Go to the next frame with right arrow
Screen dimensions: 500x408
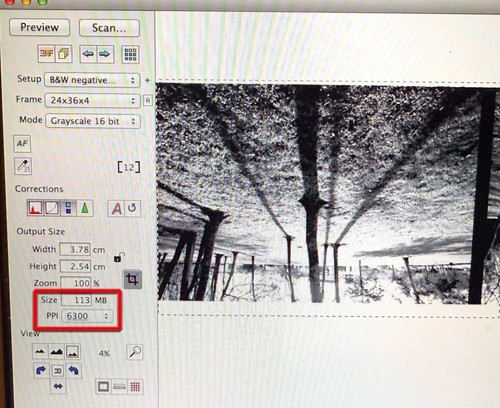tap(105, 54)
